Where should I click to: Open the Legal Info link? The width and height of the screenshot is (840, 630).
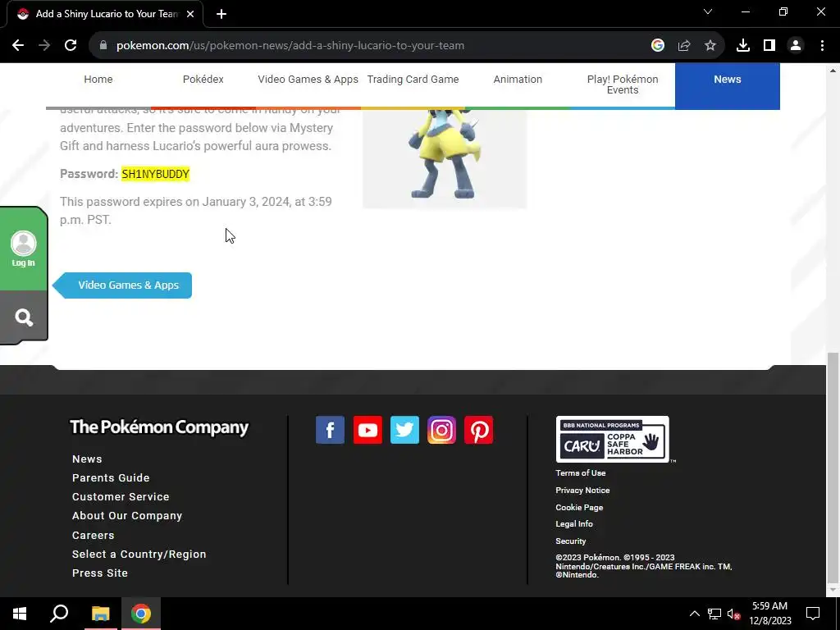click(573, 524)
